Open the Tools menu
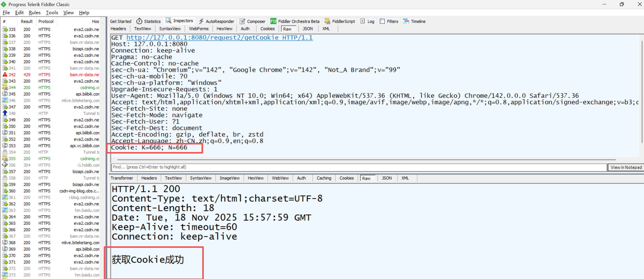The height and width of the screenshot is (279, 644). tap(52, 12)
